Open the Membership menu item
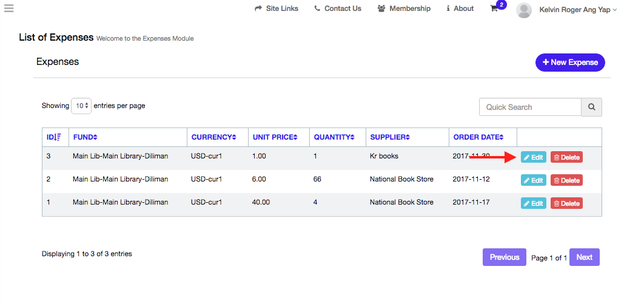644x306 pixels. pos(404,8)
